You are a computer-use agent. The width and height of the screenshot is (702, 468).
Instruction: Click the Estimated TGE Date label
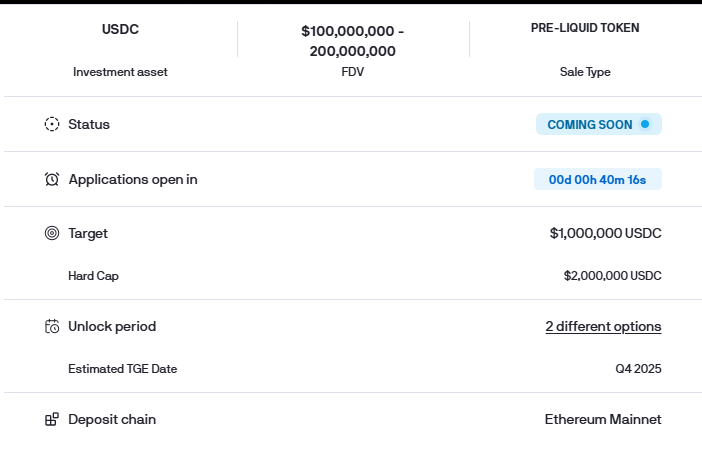(122, 368)
